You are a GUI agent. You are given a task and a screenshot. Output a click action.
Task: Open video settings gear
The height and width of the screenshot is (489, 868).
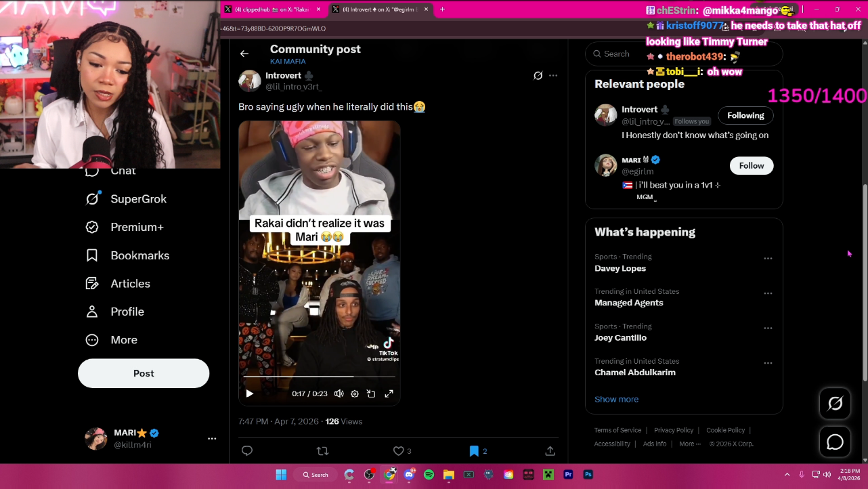[355, 394]
